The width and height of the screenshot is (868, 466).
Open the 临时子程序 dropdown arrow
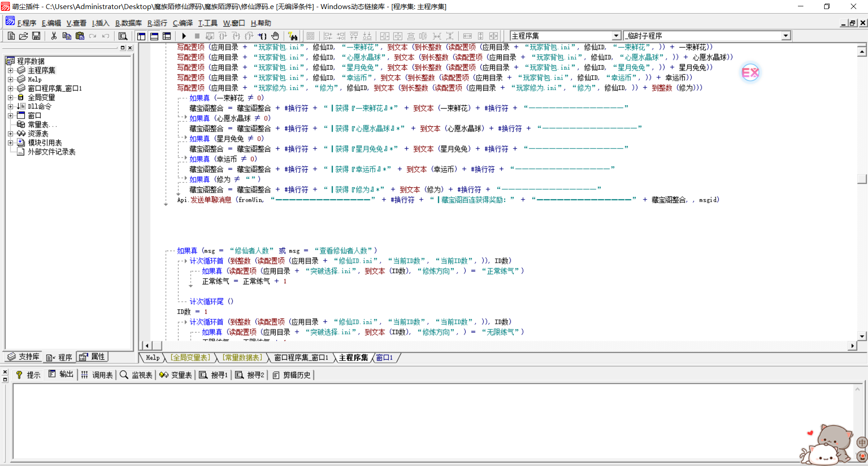(786, 36)
